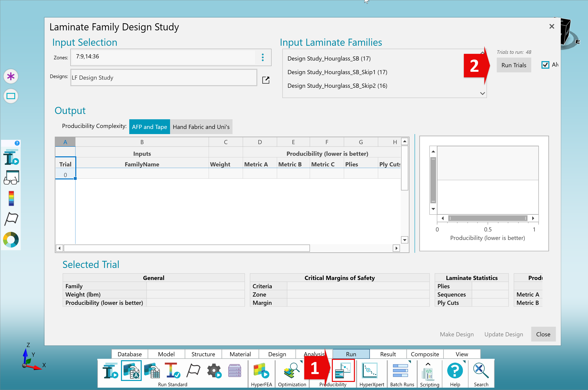The height and width of the screenshot is (390, 588).
Task: Click the chart horizontal slider right arrow
Action: pyautogui.click(x=533, y=218)
